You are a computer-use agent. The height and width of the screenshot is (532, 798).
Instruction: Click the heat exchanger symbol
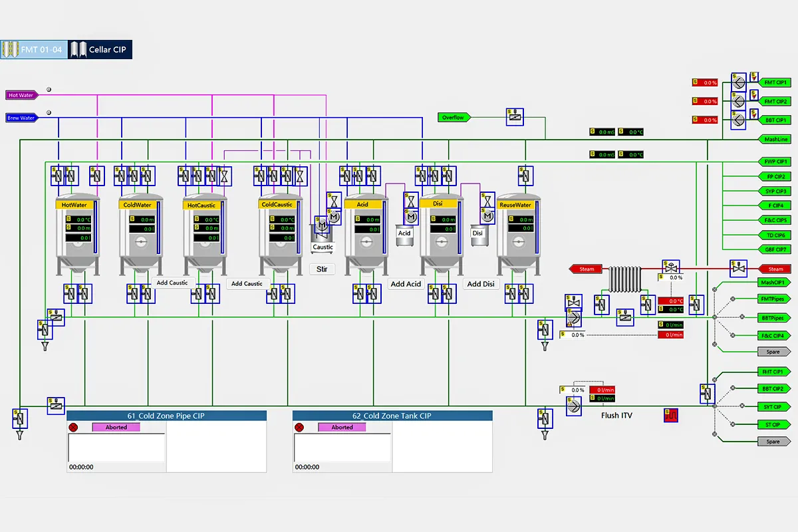coord(624,278)
